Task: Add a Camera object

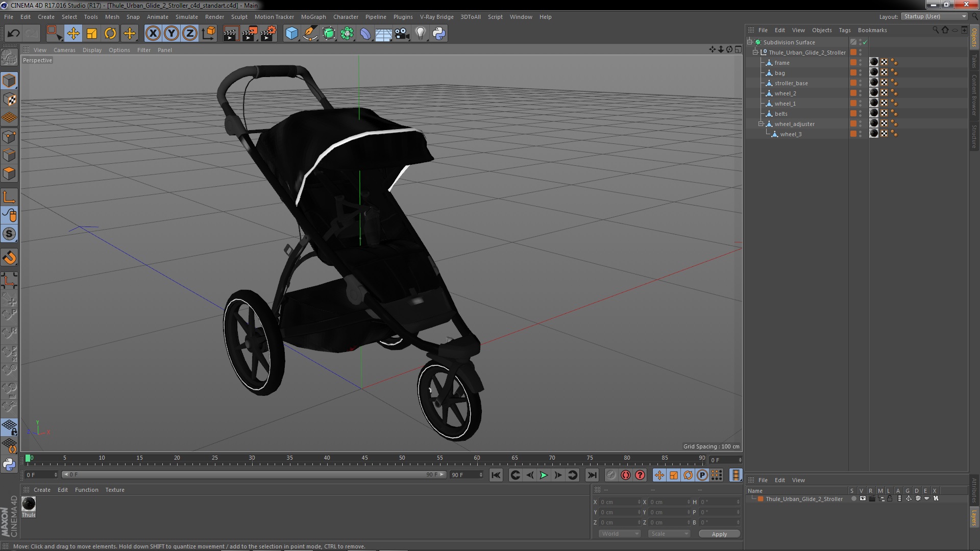Action: 402,34
